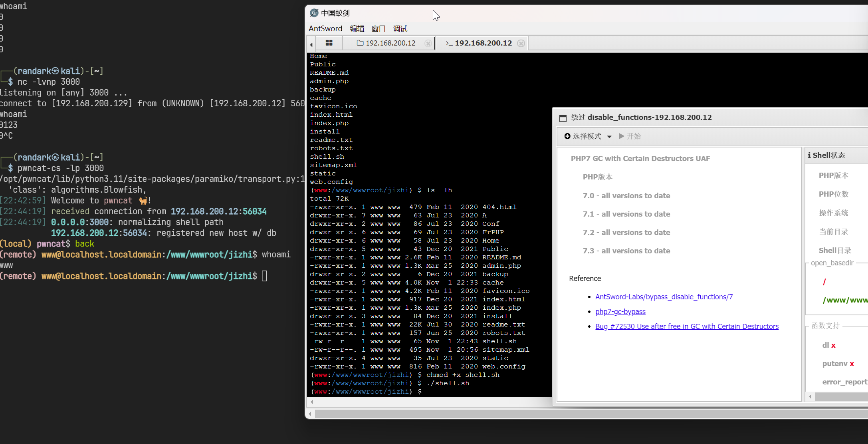The width and height of the screenshot is (868, 444).
Task: Open Bug #72530 Use after free link
Action: tap(687, 327)
